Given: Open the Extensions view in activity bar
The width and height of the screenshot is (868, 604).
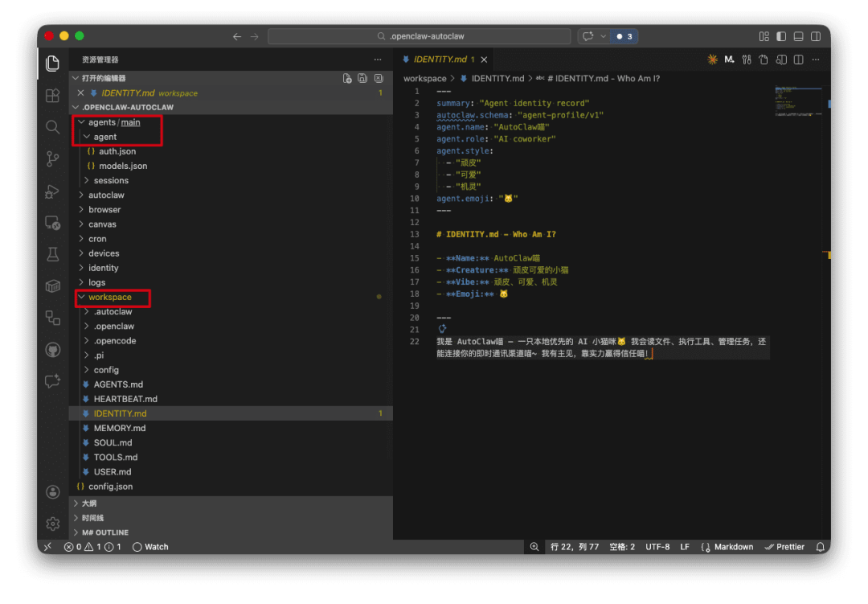Looking at the screenshot, I should coord(52,95).
